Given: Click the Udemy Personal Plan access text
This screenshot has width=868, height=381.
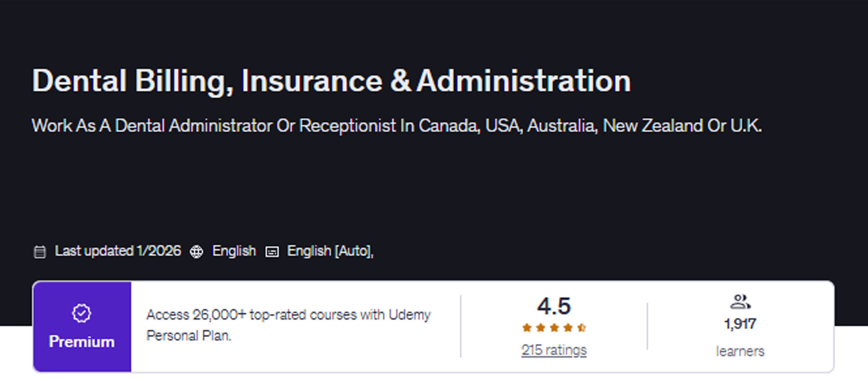Looking at the screenshot, I should [x=288, y=325].
